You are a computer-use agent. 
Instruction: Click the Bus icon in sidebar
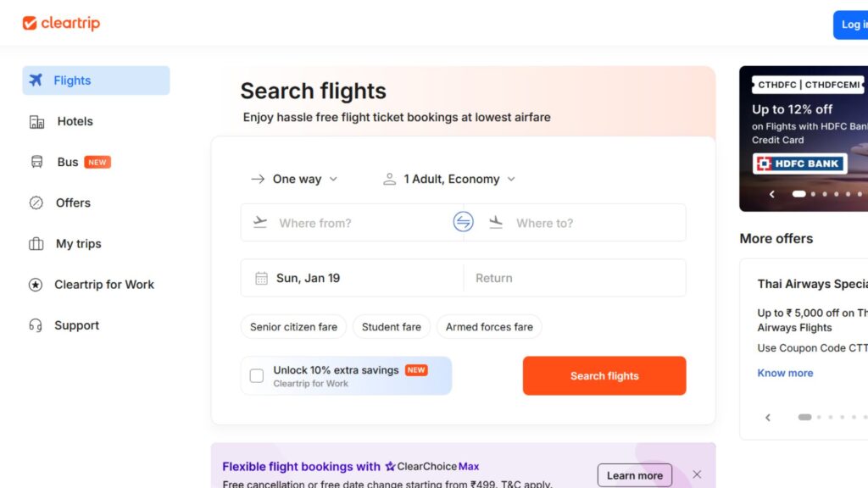pyautogui.click(x=36, y=162)
